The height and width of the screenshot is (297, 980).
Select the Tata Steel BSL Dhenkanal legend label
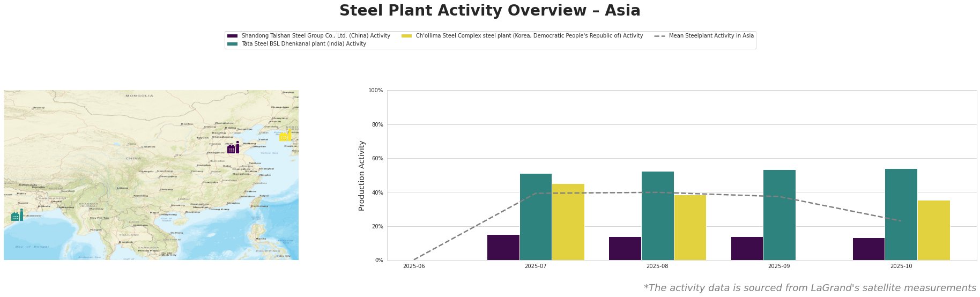[x=303, y=44]
